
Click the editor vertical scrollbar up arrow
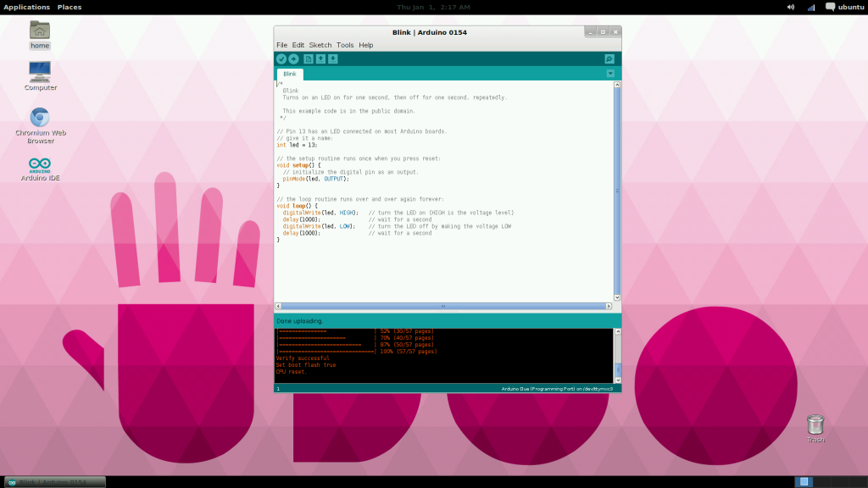(x=617, y=85)
